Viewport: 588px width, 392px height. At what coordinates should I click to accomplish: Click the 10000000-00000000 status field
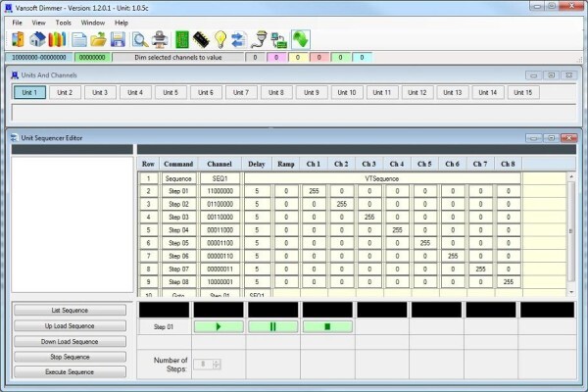[x=39, y=58]
